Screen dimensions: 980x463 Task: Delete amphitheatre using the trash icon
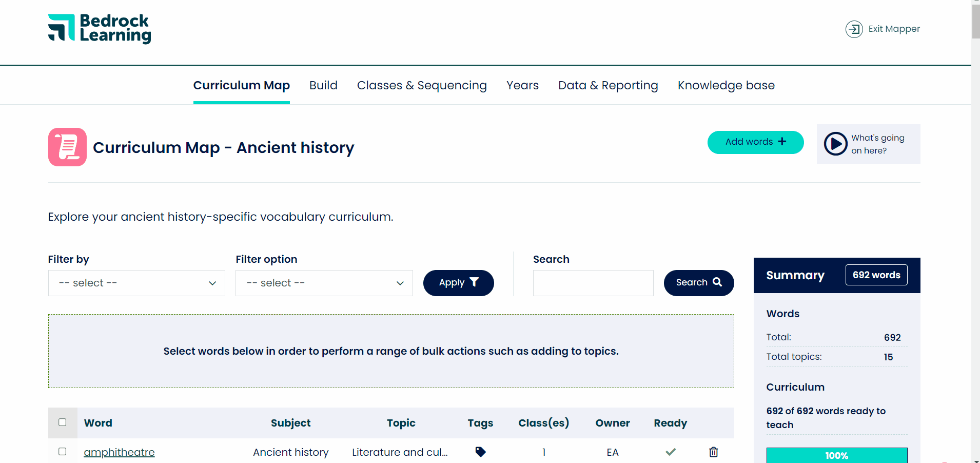tap(713, 452)
